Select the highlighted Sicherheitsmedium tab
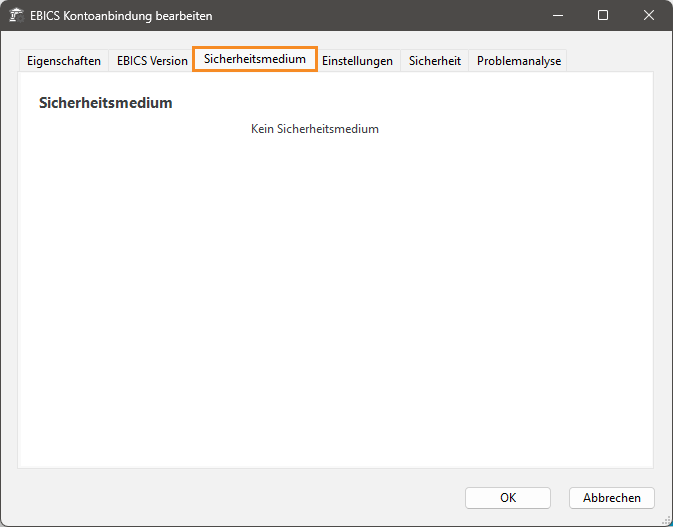 coord(255,60)
